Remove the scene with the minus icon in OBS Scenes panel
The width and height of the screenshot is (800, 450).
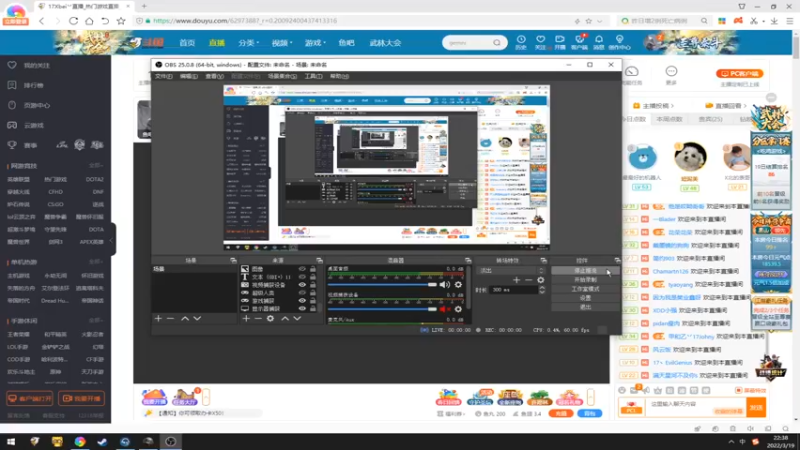click(170, 318)
